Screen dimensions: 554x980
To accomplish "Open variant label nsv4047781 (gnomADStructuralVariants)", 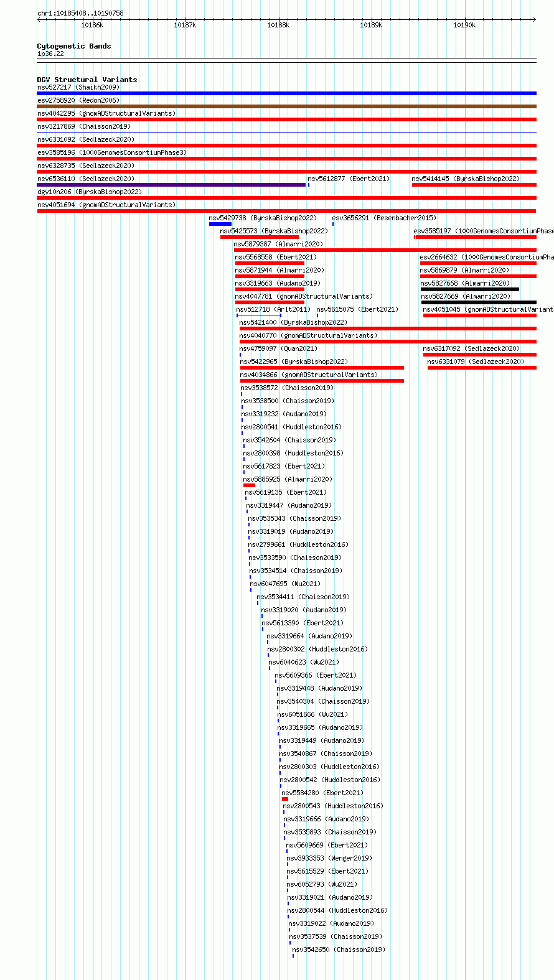I will pyautogui.click(x=304, y=296).
